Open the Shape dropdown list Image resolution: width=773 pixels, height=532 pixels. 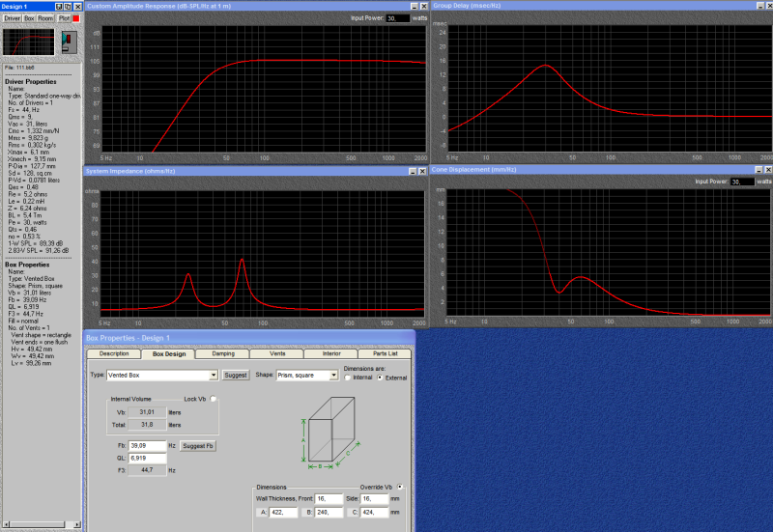coord(333,376)
